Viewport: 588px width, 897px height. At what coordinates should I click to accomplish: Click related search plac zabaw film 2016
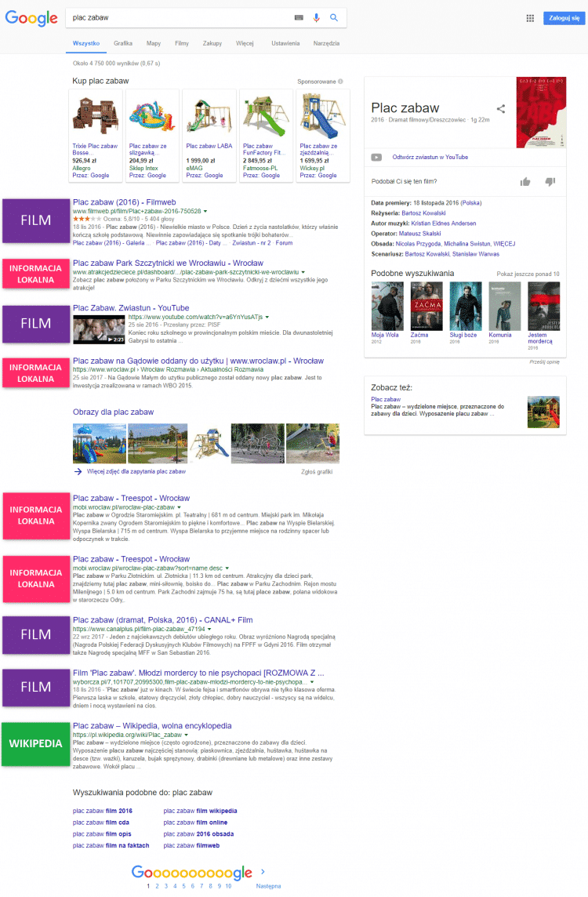(x=103, y=811)
